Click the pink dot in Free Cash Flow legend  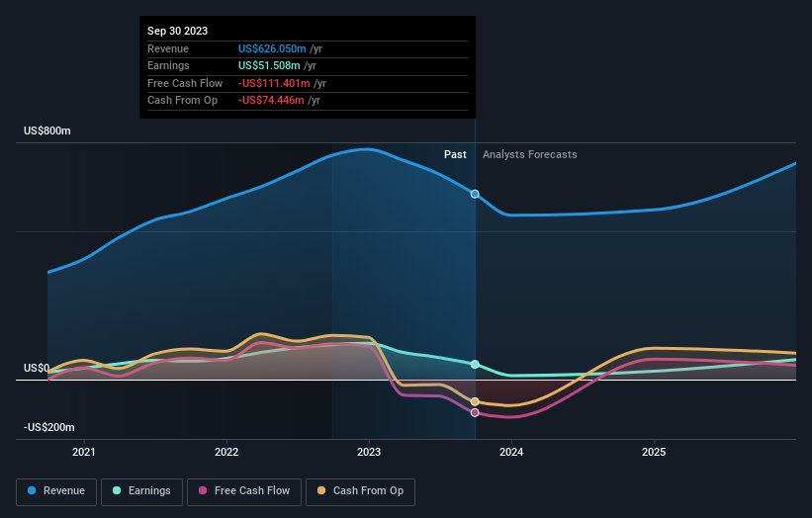[x=203, y=490]
